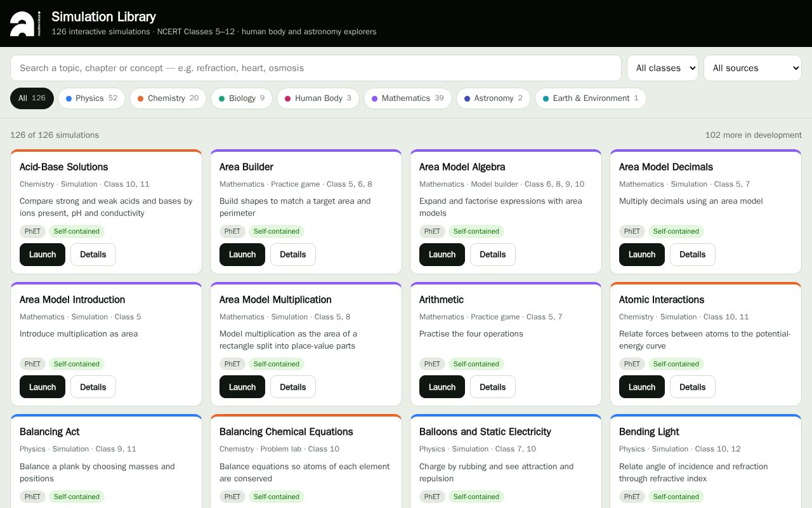Viewport: 812px width, 508px height.
Task: View Details for Atomic Interactions
Action: point(693,387)
